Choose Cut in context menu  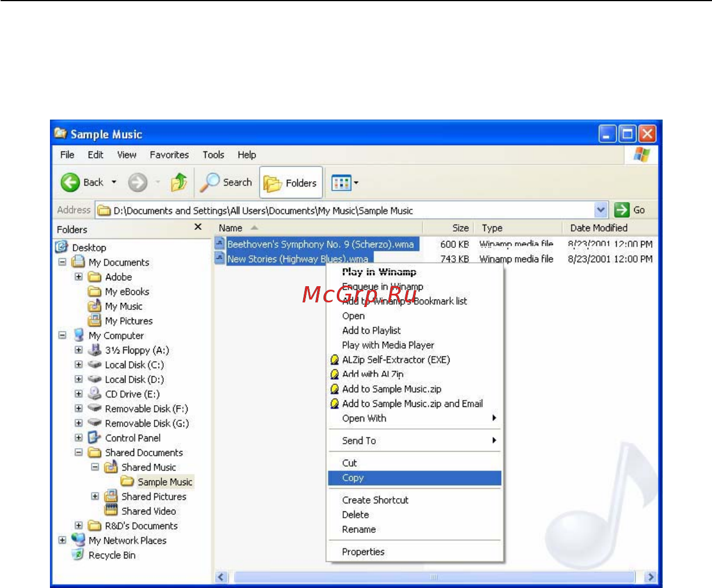pyautogui.click(x=350, y=463)
